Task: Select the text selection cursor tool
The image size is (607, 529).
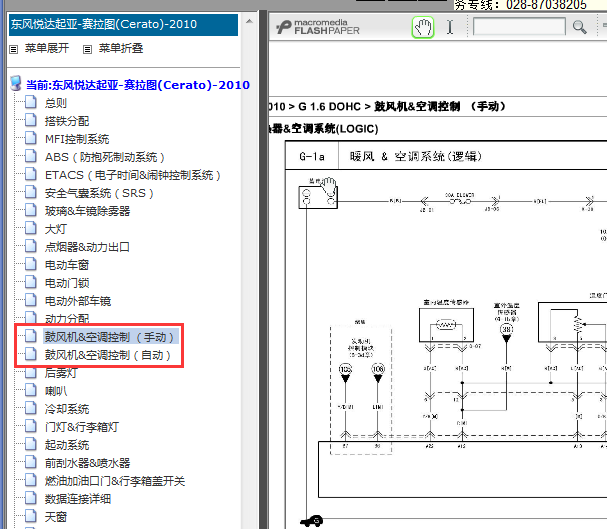Action: pos(450,27)
